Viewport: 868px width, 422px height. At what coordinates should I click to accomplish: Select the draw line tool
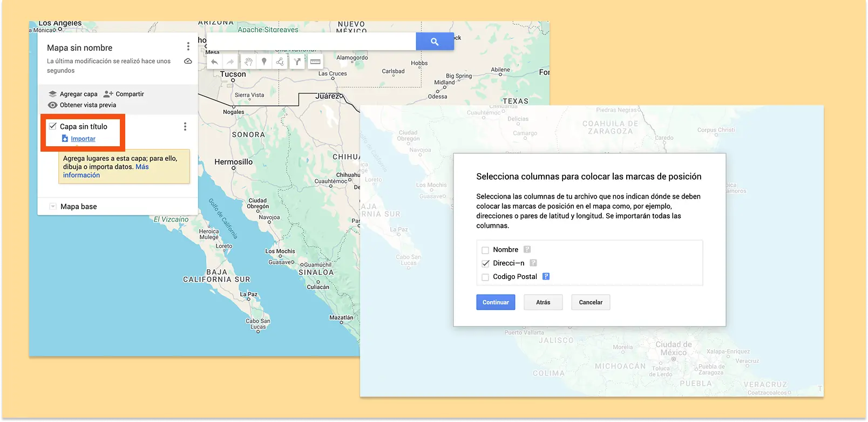tap(280, 62)
